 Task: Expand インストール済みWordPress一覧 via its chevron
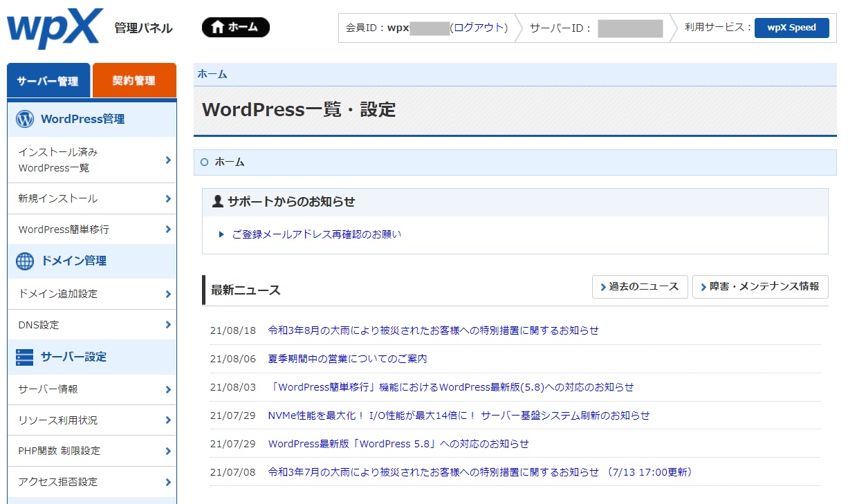168,158
